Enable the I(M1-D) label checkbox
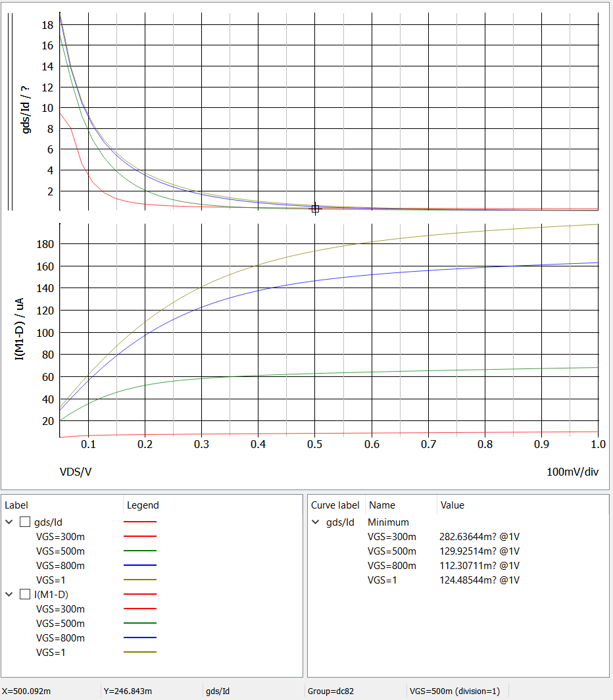The width and height of the screenshot is (613, 700). pyautogui.click(x=25, y=594)
